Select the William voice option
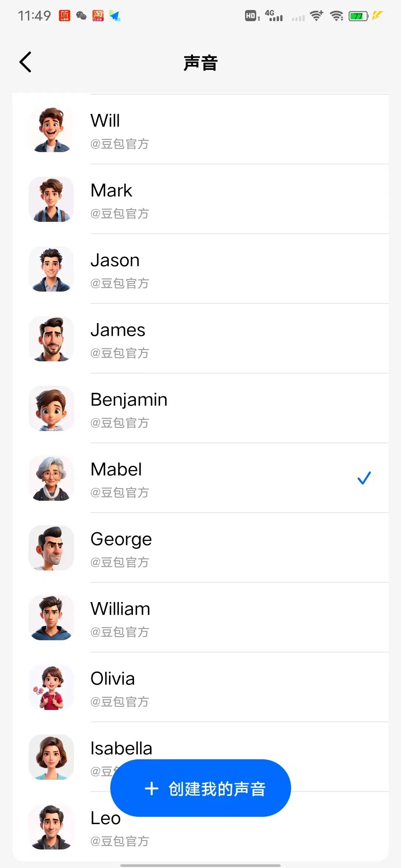401x868 pixels. click(120, 609)
